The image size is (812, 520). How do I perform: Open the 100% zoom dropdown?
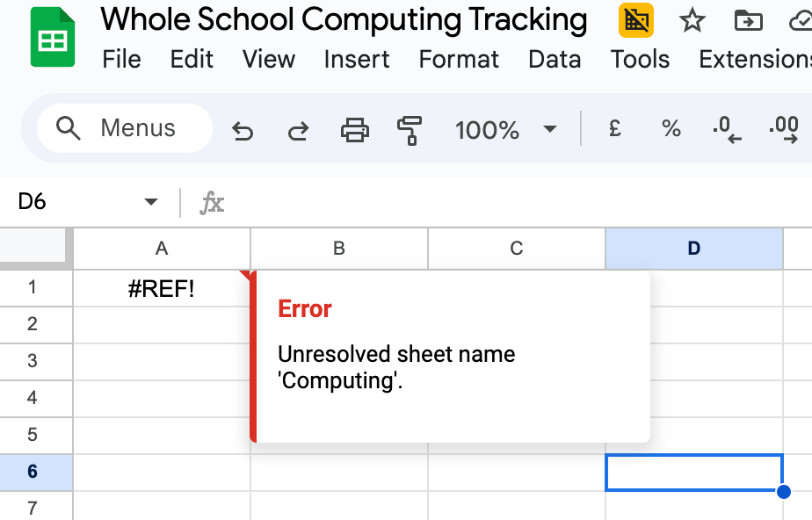[505, 130]
